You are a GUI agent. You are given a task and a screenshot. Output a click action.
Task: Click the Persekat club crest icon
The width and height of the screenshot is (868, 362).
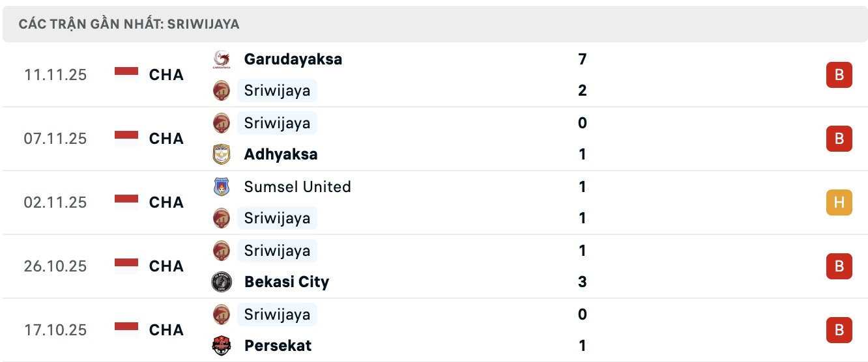(222, 346)
